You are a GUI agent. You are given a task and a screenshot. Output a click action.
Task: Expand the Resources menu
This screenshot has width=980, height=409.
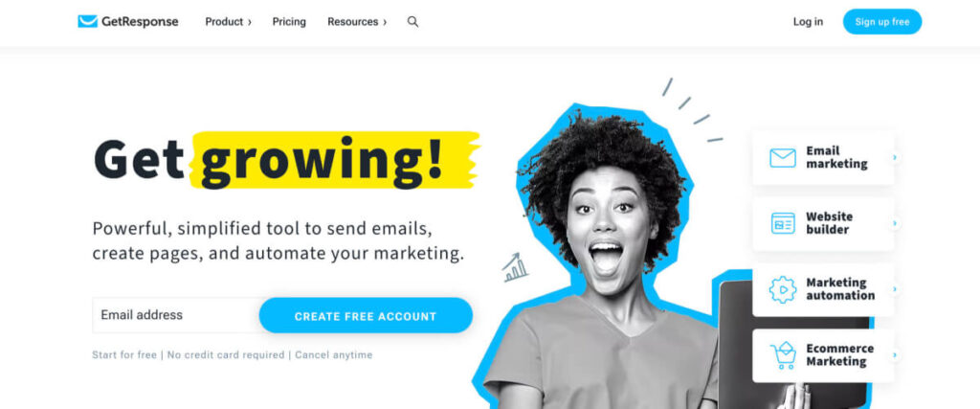(357, 22)
